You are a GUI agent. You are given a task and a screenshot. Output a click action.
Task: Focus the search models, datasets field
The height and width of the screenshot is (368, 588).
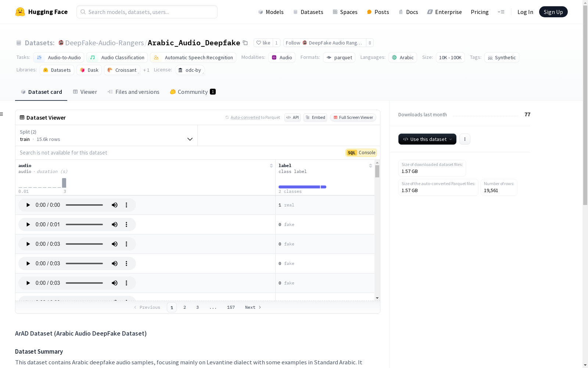pyautogui.click(x=147, y=12)
